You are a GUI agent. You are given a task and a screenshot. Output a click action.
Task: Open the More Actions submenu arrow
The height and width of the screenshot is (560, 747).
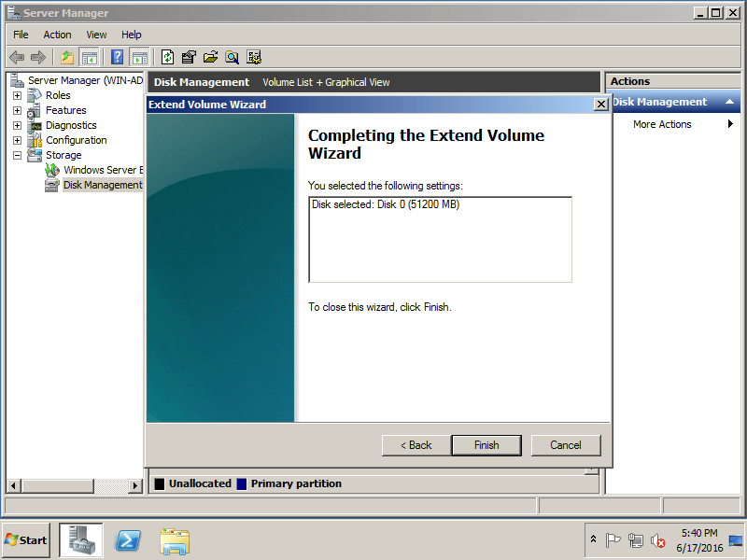point(730,124)
